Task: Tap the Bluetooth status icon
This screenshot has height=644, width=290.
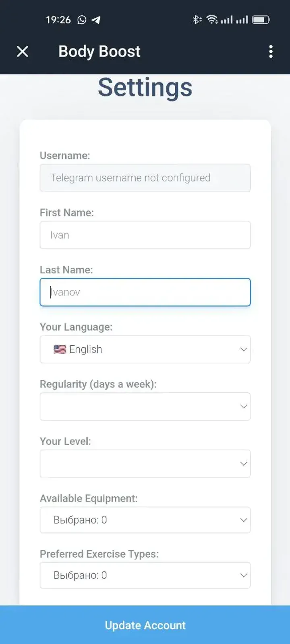Action: pyautogui.click(x=197, y=19)
